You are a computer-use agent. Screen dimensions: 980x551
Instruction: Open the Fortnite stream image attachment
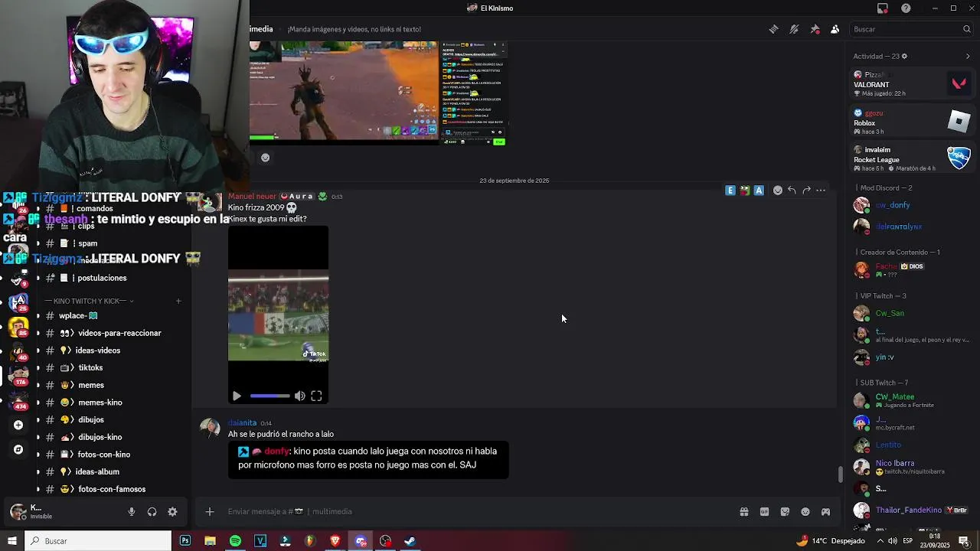click(379, 92)
